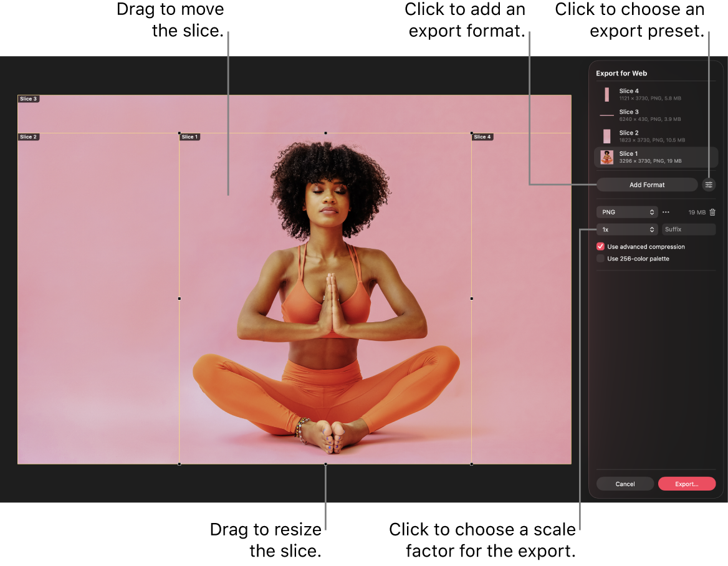This screenshot has width=728, height=566.
Task: Click the ellipsis for more PNG options
Action: point(666,212)
